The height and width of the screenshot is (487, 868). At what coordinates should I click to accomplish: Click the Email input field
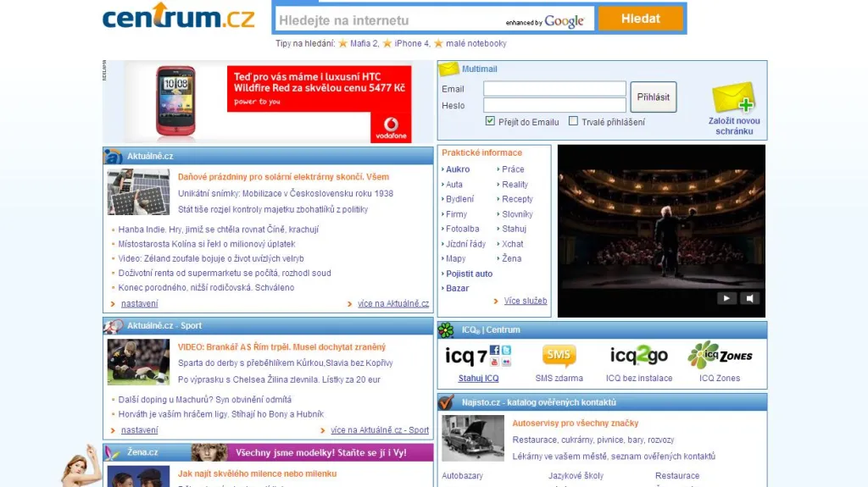click(554, 89)
